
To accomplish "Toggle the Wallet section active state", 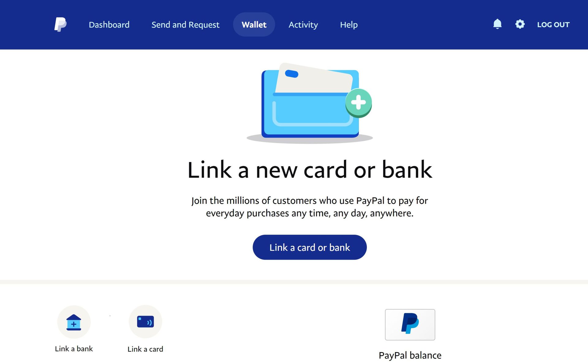I will pyautogui.click(x=254, y=24).
